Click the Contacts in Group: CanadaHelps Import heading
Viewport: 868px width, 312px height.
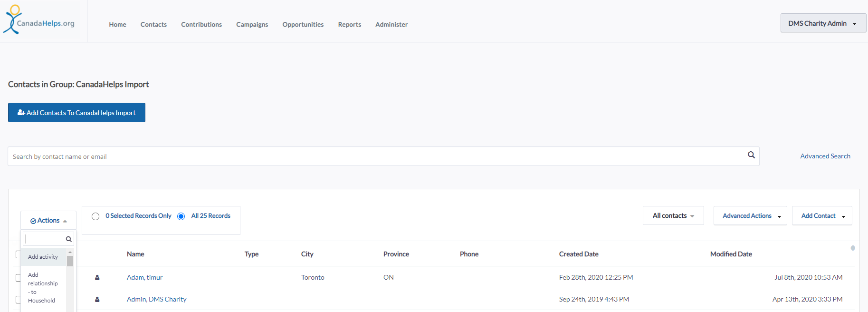[x=78, y=84]
